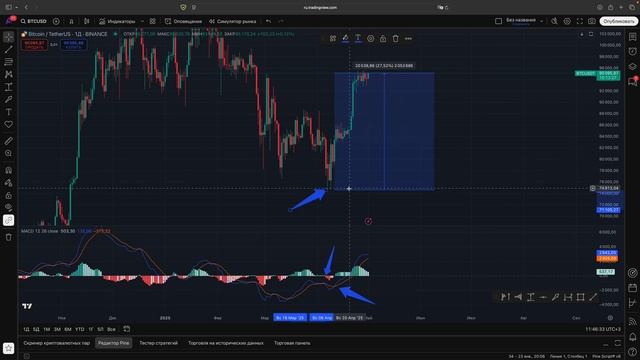
Task: Collapse the main chart pane arrow
Action: pyautogui.click(x=582, y=34)
